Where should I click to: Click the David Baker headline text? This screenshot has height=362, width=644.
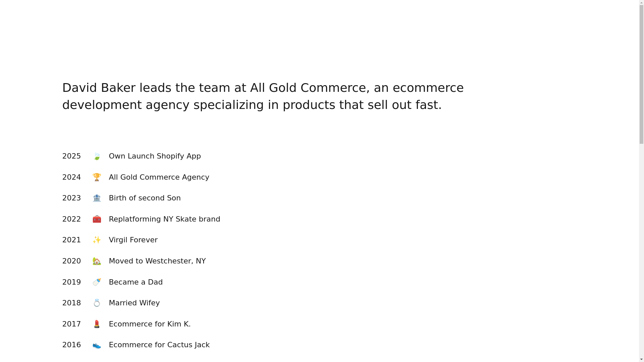point(263,96)
